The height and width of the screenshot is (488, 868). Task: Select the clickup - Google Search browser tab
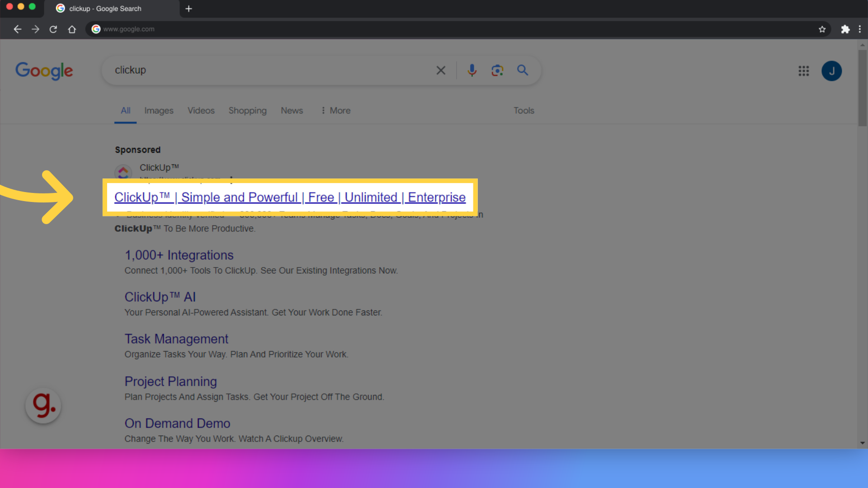tap(112, 9)
